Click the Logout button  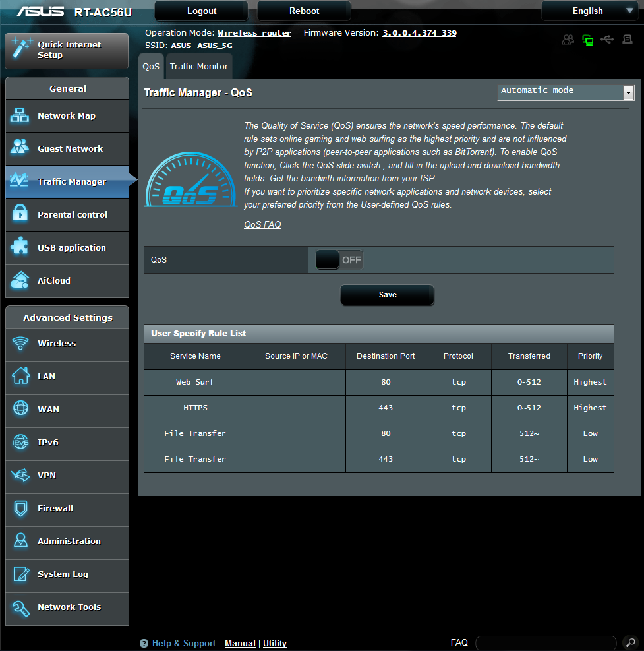click(x=202, y=11)
